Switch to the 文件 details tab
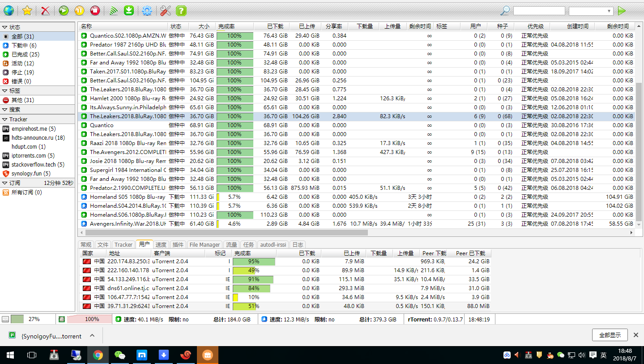The image size is (644, 364). click(103, 244)
